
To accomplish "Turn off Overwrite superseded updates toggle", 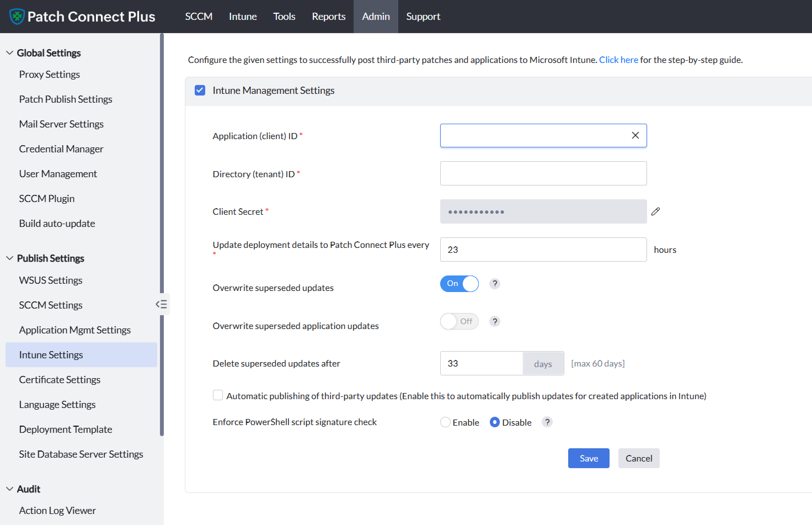I will pos(459,284).
